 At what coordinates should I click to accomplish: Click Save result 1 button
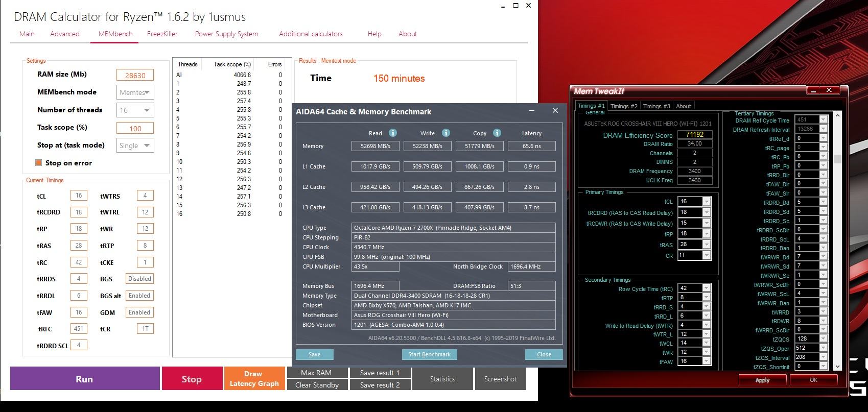coord(380,373)
